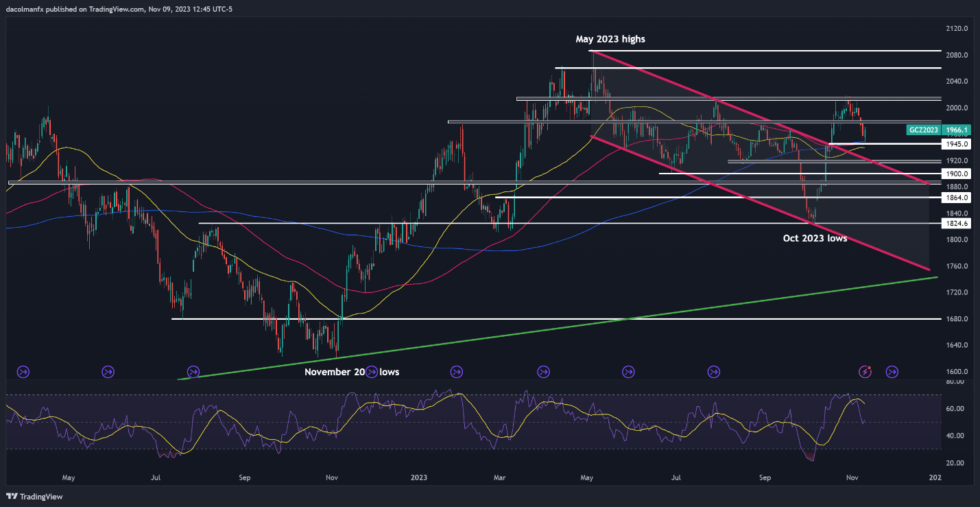
Task: Click the contract-roll marker touching the green trendline
Action: pyautogui.click(x=193, y=372)
